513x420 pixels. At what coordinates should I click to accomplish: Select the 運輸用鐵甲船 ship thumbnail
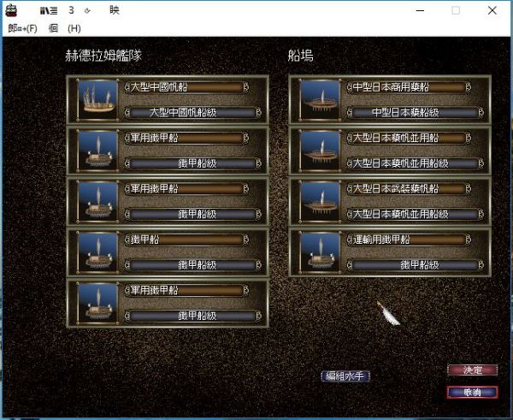coord(321,252)
